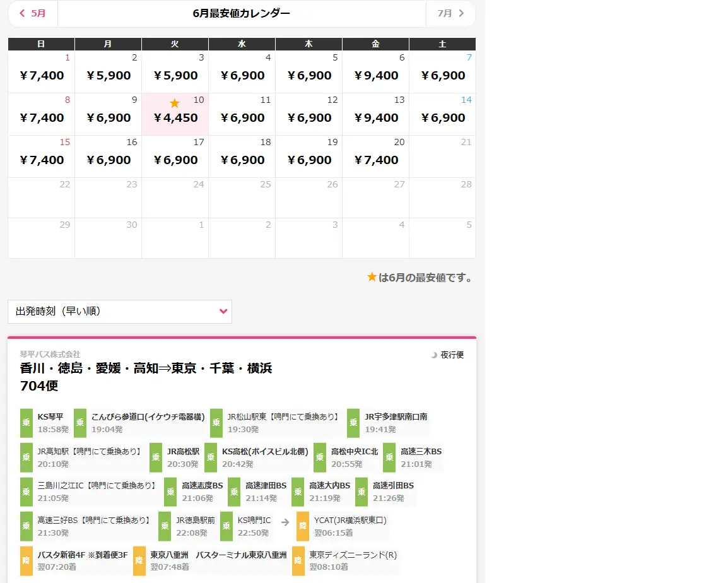Click boarding icon beside 高速大内BS
The width and height of the screenshot is (728, 583).
[x=298, y=492]
